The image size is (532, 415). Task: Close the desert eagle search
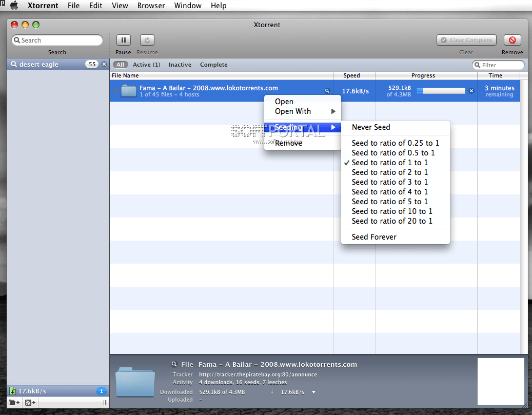click(x=104, y=64)
